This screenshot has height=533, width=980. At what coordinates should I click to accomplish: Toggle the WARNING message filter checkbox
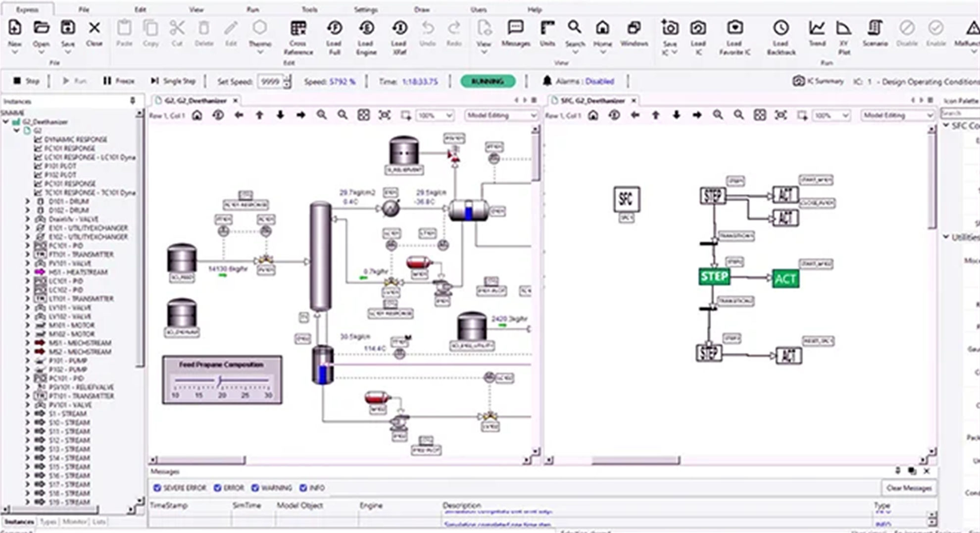[x=255, y=488]
